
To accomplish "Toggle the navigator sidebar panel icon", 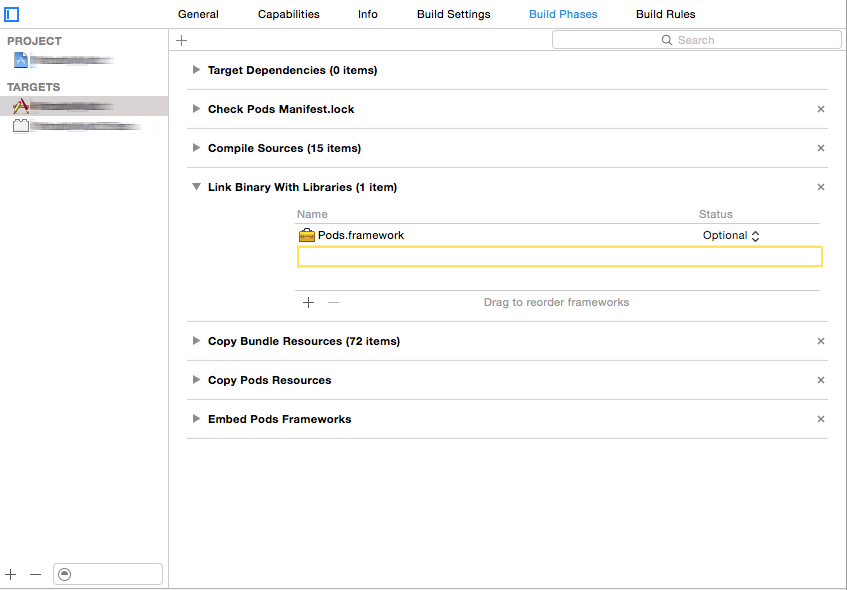I will click(x=12, y=14).
